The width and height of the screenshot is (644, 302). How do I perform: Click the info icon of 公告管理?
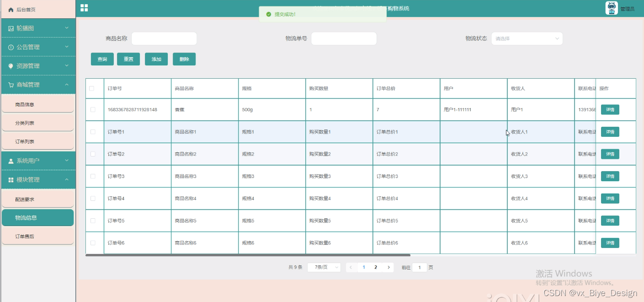click(11, 47)
